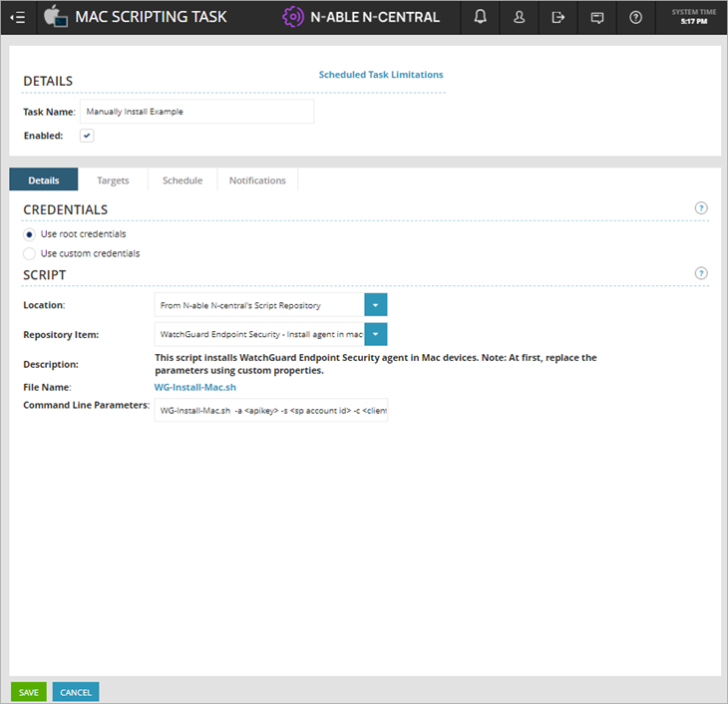Click the Command Line Parameters field
Screen dimensions: 728x704
click(x=270, y=410)
